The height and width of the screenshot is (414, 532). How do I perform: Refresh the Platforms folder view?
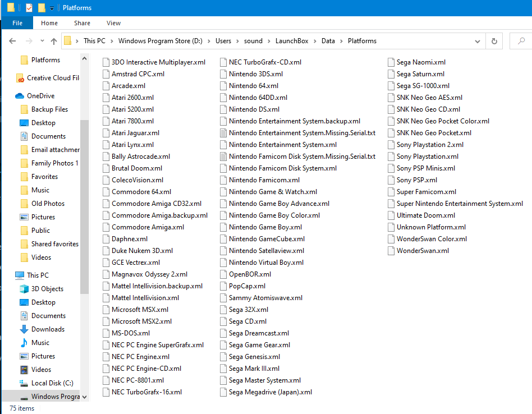pyautogui.click(x=494, y=41)
